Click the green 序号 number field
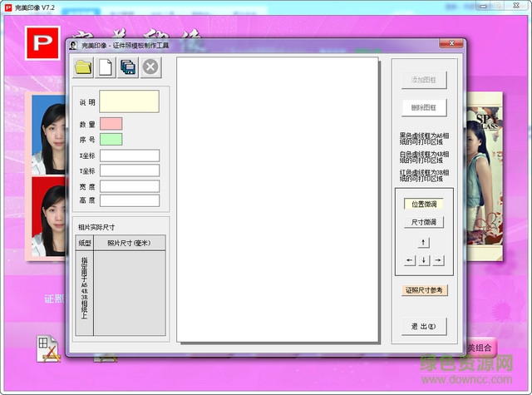This screenshot has height=395, width=532. tap(111, 139)
